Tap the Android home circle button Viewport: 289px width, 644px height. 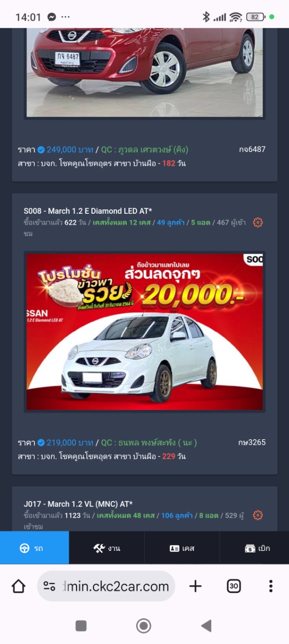pos(144,625)
